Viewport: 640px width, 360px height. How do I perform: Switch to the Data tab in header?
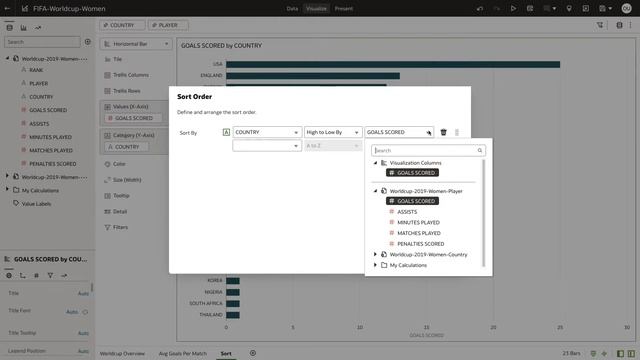pyautogui.click(x=292, y=8)
